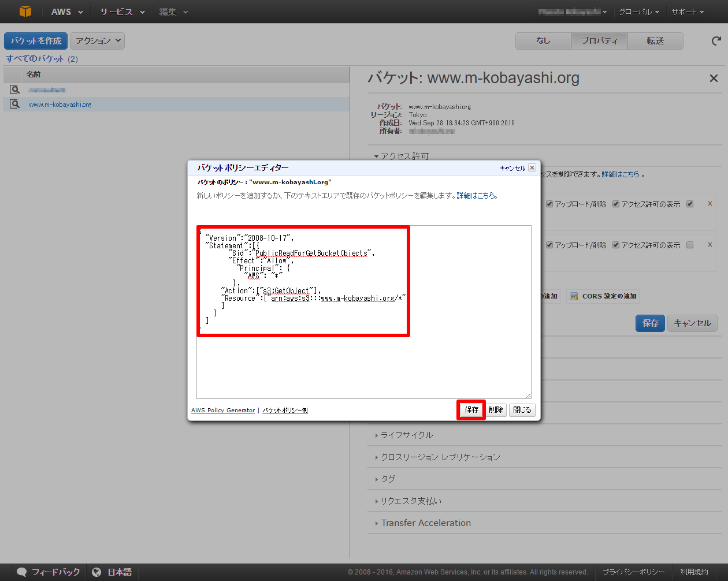Select the www.m-kobayashi.org bucket name in list
This screenshot has width=728, height=582.
pyautogui.click(x=60, y=105)
